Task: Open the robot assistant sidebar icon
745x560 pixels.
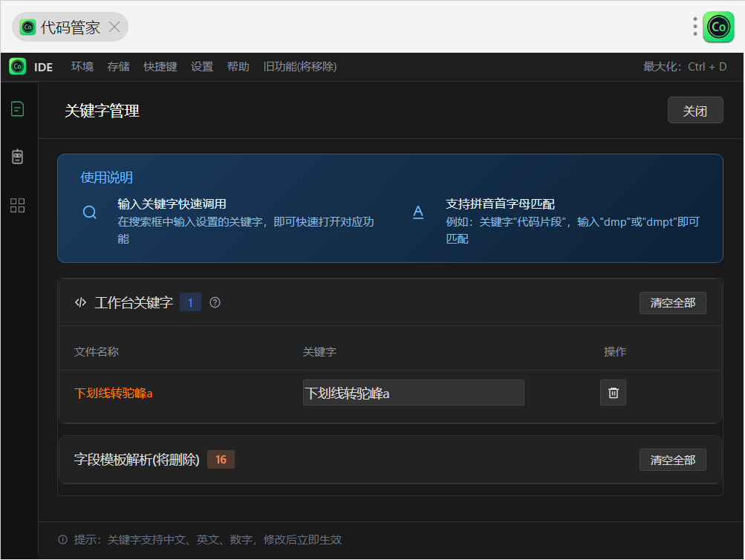Action: 17,157
